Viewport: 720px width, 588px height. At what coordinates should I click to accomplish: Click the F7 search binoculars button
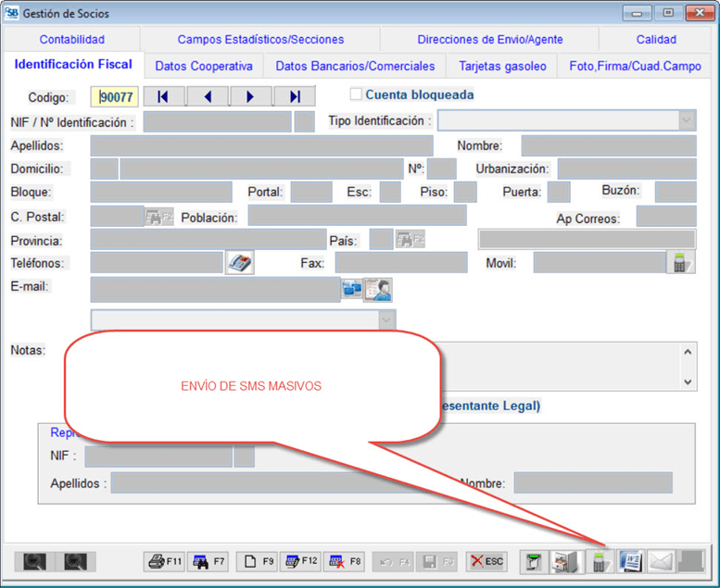208,561
